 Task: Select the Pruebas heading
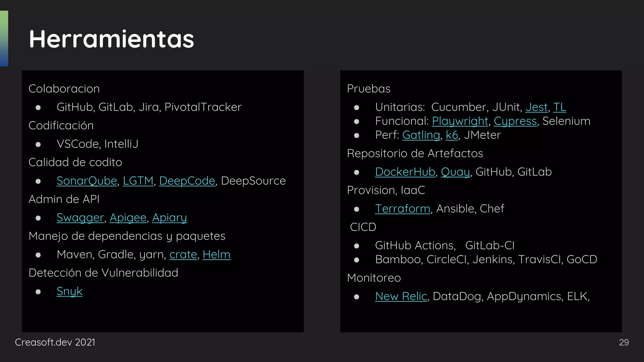click(369, 89)
